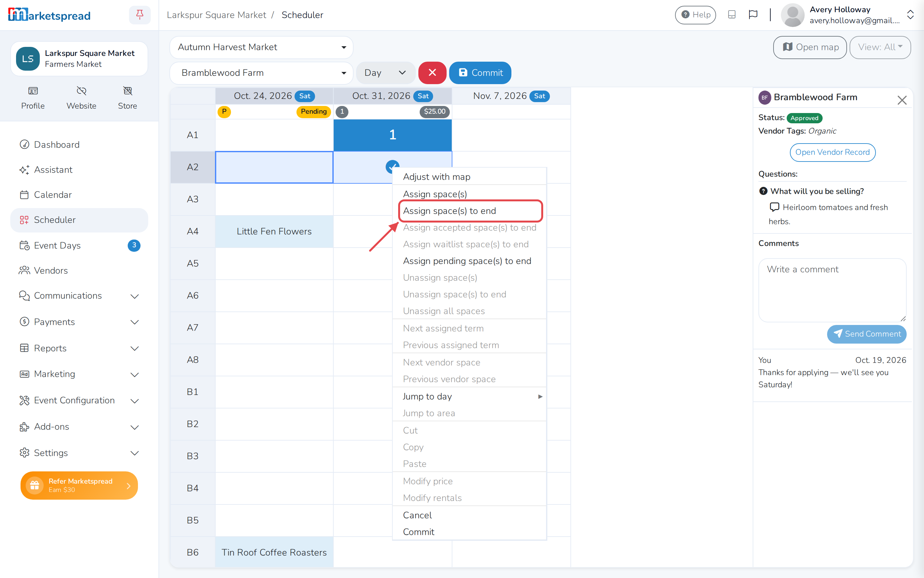The height and width of the screenshot is (578, 924).
Task: Click Send Comment button
Action: coord(866,334)
